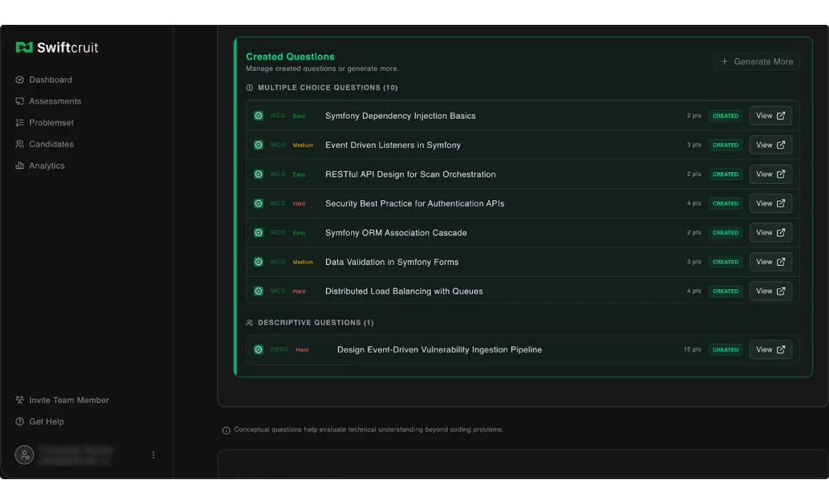Click the Multiple Choice Questions section info icon
The width and height of the screenshot is (829, 504).
[250, 88]
